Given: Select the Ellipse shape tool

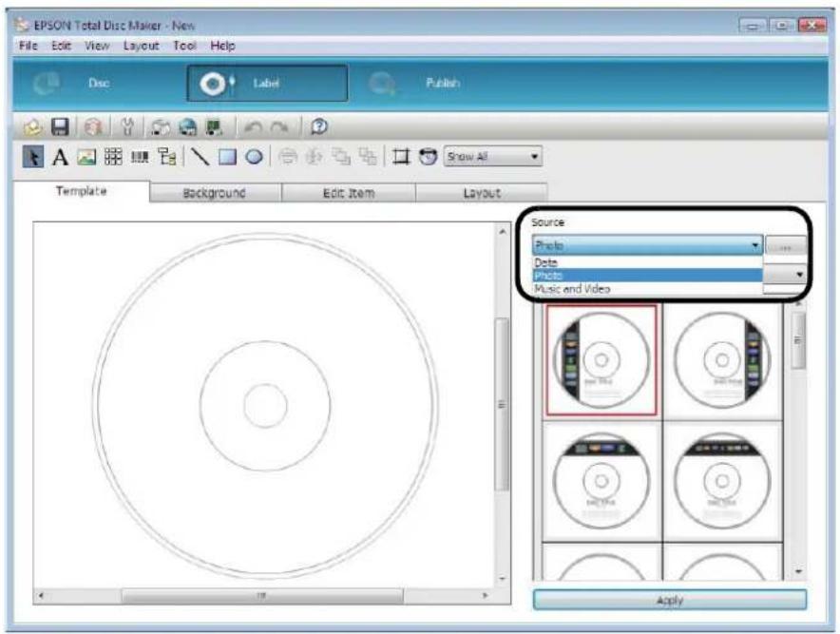Looking at the screenshot, I should 254,157.
